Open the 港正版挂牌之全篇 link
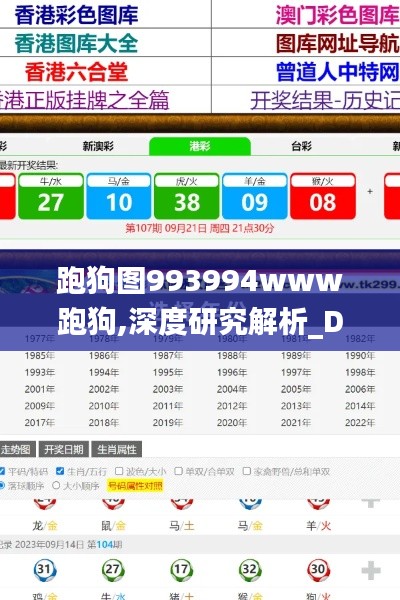The image size is (400, 600). (84, 100)
